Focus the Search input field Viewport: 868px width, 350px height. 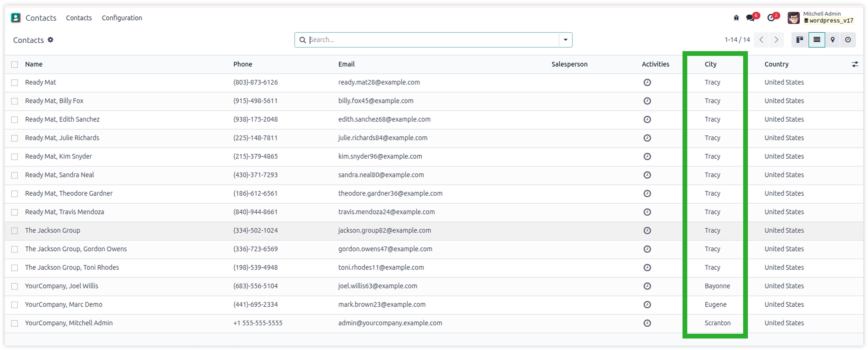tap(433, 40)
